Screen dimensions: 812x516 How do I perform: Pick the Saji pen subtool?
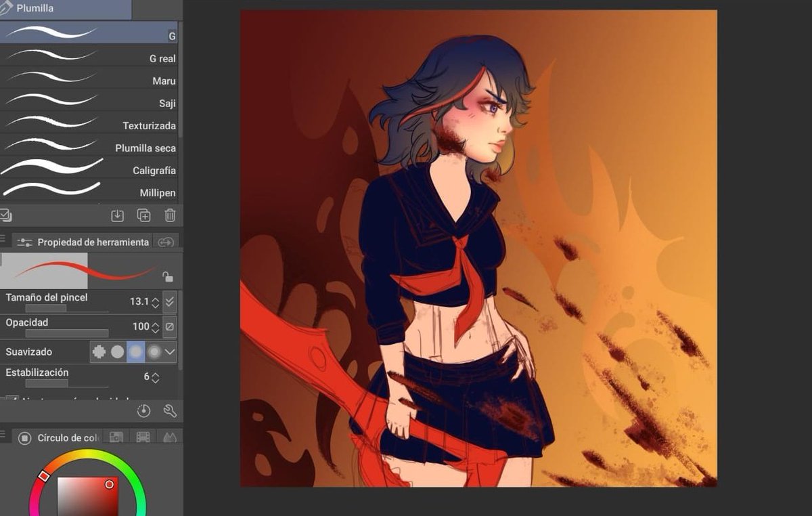89,100
